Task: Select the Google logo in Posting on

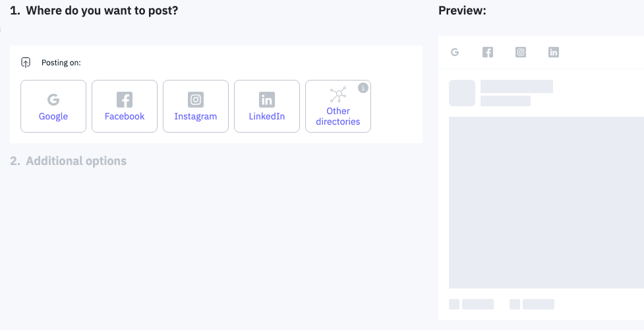Action: [x=53, y=100]
